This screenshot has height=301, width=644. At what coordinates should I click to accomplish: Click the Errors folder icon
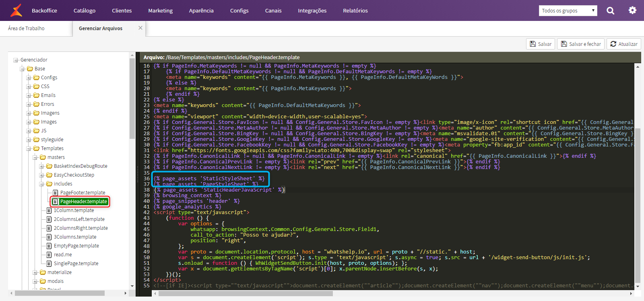(36, 104)
